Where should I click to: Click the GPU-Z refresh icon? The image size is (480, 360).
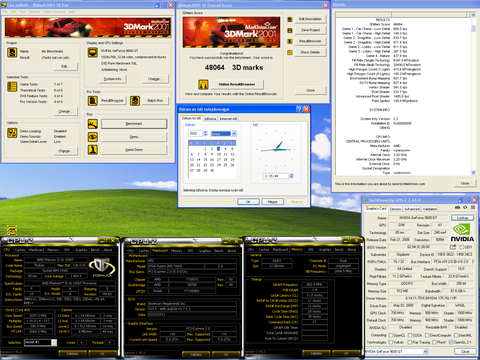pyautogui.click(x=465, y=207)
